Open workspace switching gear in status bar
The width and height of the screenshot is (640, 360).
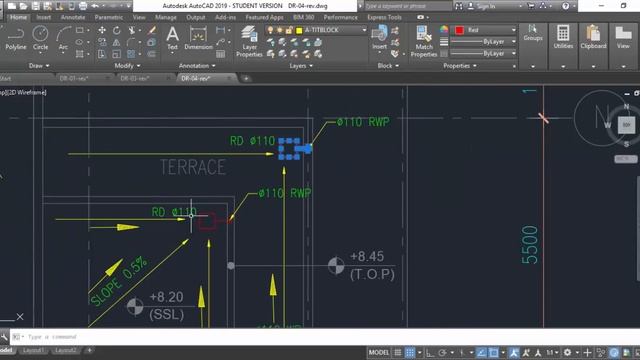pos(567,353)
